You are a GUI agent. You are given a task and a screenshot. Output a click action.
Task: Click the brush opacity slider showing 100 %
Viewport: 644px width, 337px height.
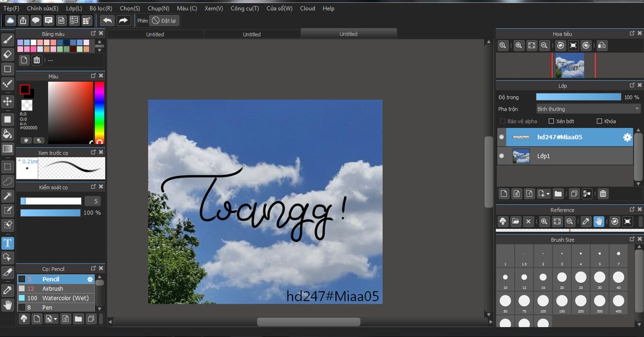point(50,213)
